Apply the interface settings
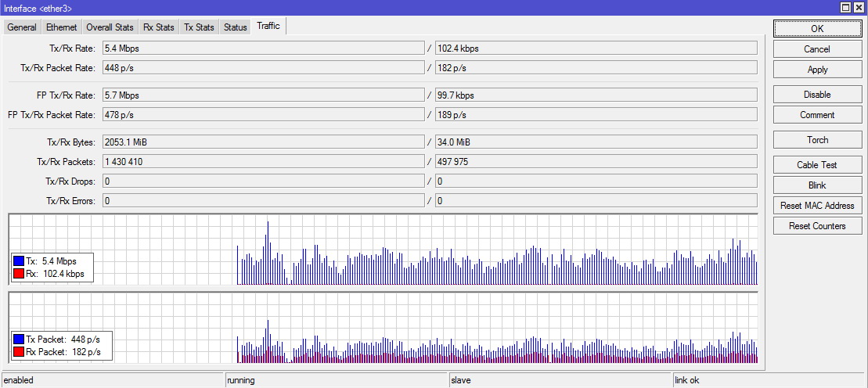 pyautogui.click(x=816, y=70)
